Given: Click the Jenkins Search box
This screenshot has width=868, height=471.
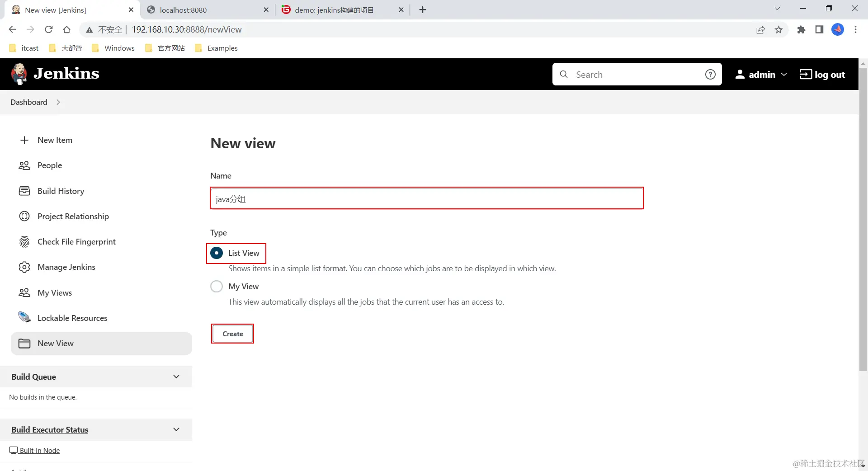Looking at the screenshot, I should (637, 74).
